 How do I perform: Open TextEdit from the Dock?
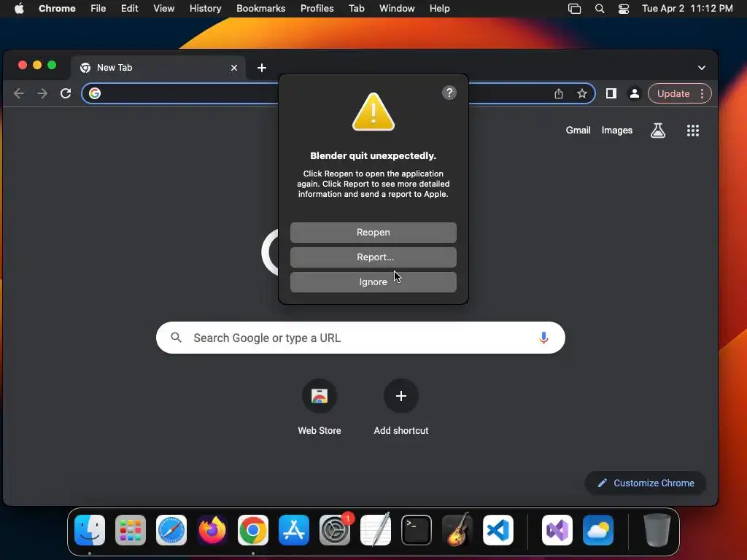tap(376, 530)
